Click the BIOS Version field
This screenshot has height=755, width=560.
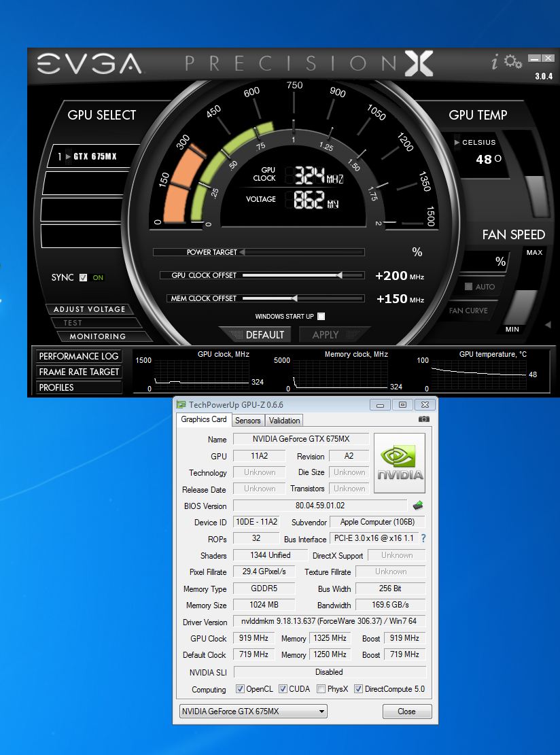click(319, 505)
